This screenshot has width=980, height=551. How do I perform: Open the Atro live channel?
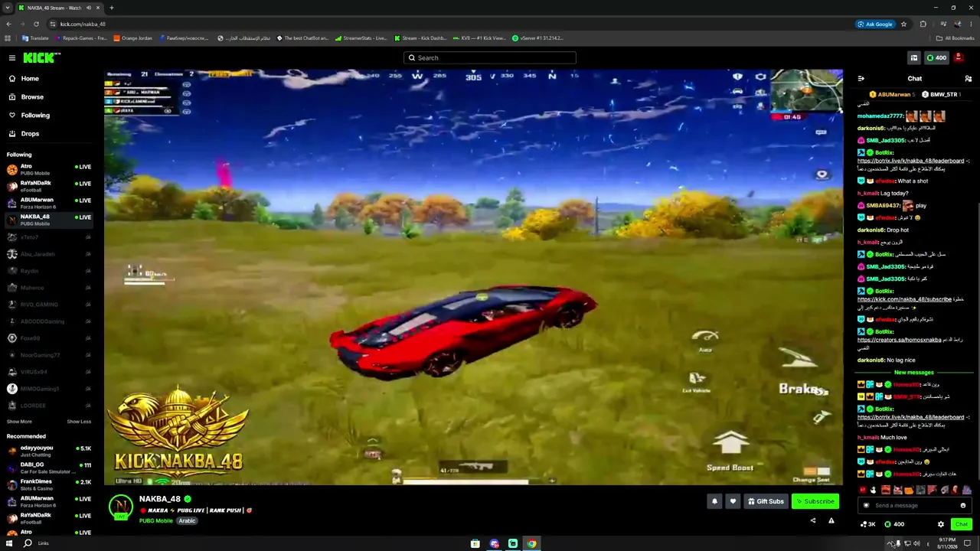tap(50, 169)
